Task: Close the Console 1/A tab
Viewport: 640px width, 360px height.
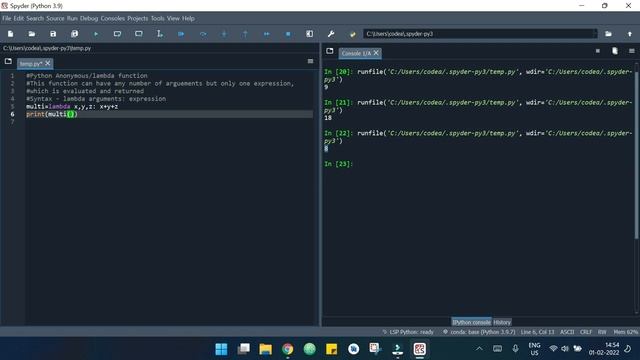Action: [376, 53]
